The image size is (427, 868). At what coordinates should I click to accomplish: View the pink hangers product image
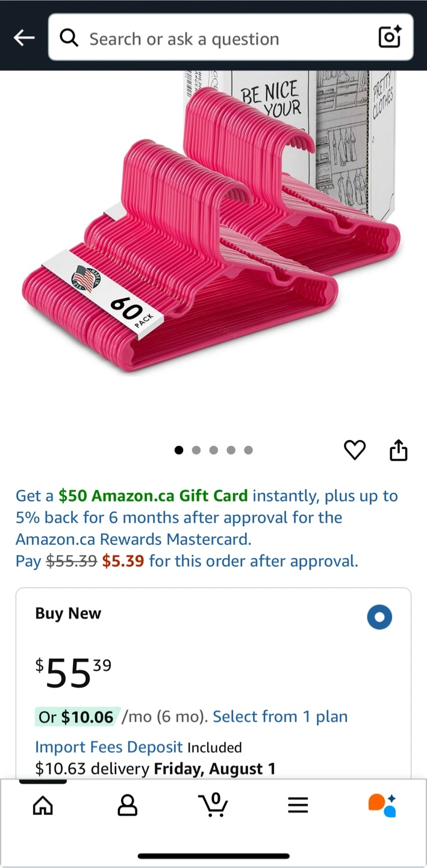pyautogui.click(x=211, y=223)
